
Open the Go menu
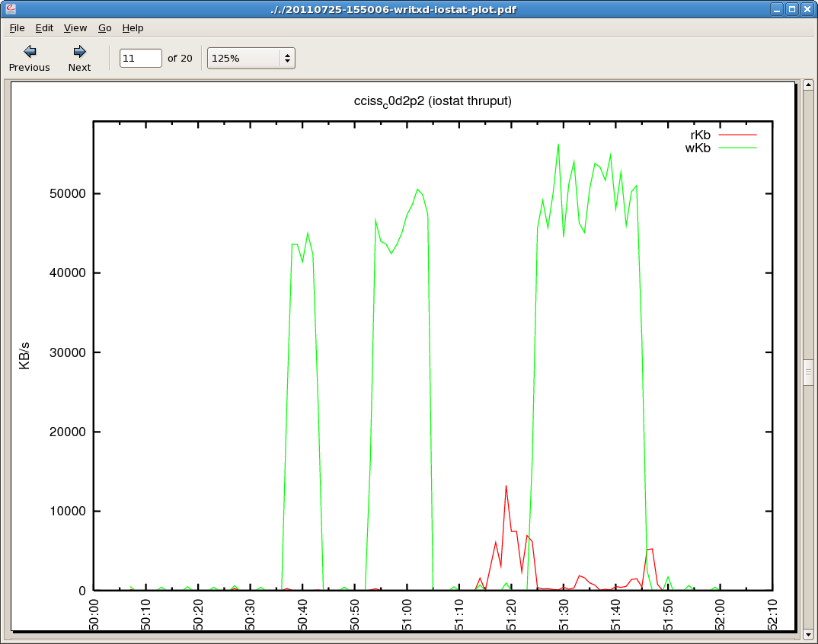[x=105, y=28]
